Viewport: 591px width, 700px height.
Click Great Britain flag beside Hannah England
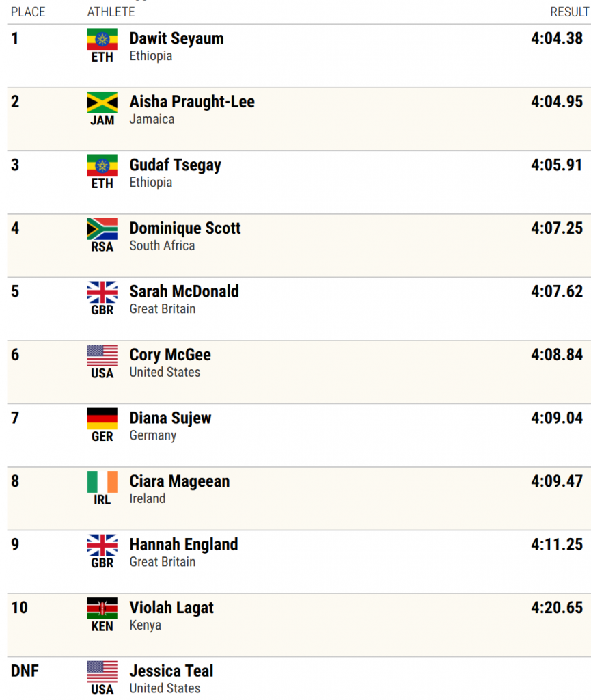click(x=102, y=546)
